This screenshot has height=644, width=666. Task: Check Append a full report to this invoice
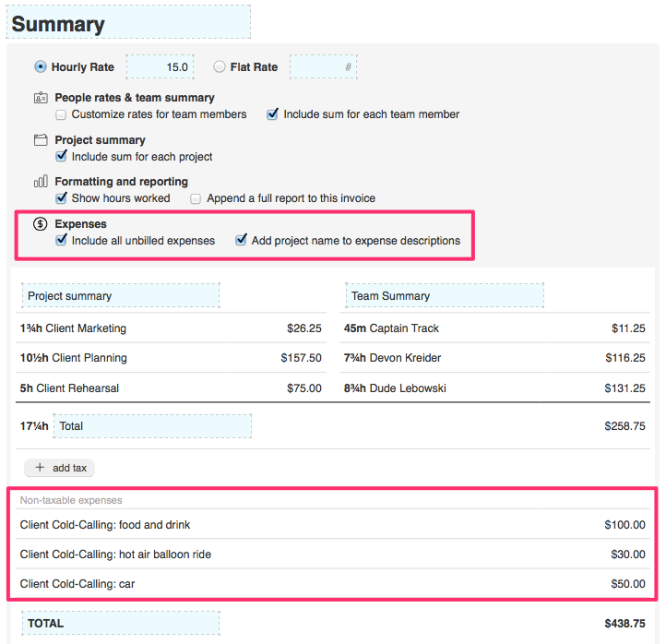[196, 198]
